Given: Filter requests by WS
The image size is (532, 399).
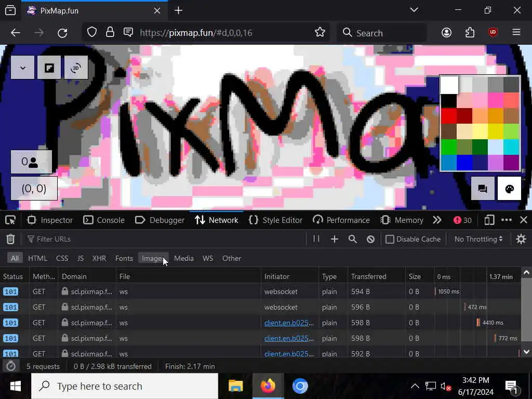Looking at the screenshot, I should click(x=208, y=258).
